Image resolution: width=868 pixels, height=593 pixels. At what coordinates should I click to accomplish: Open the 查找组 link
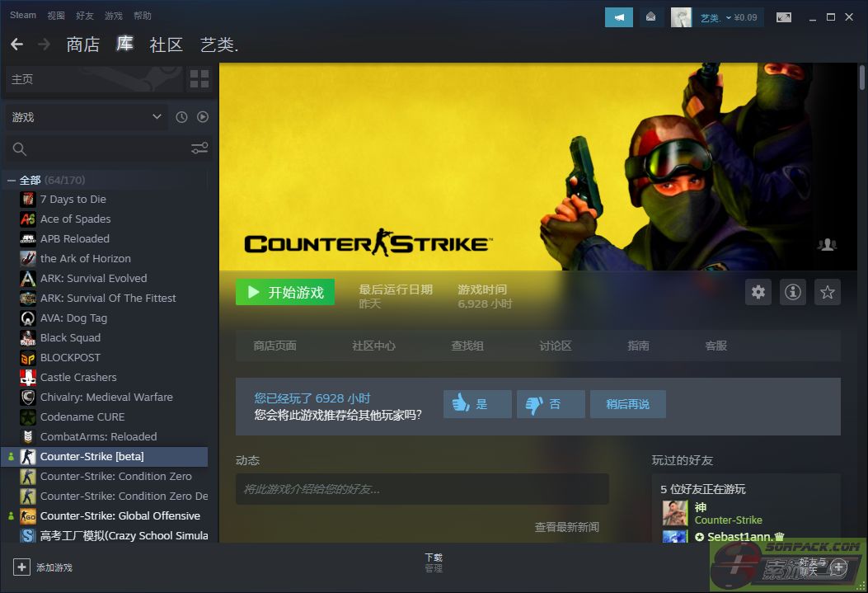(x=467, y=346)
